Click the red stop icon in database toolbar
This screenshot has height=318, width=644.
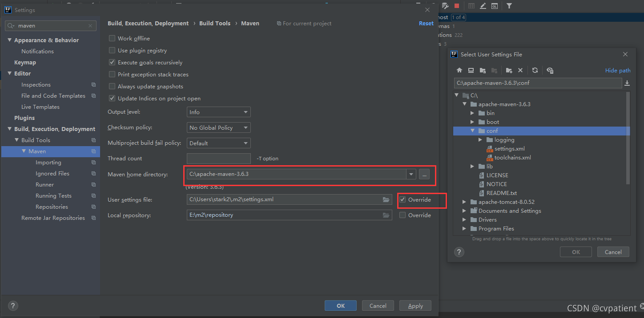tap(457, 6)
